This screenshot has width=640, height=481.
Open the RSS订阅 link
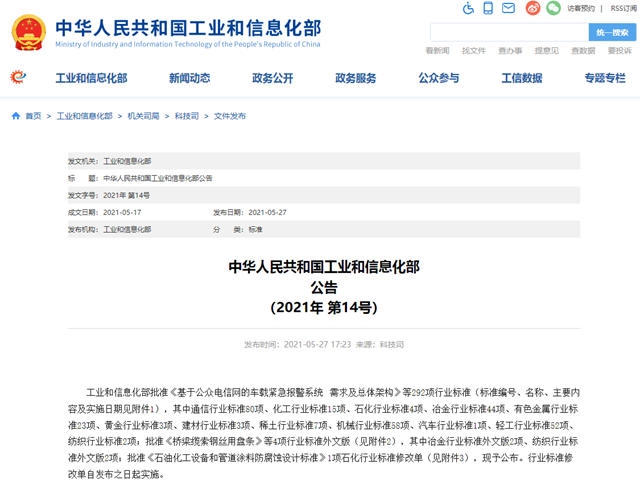[622, 9]
